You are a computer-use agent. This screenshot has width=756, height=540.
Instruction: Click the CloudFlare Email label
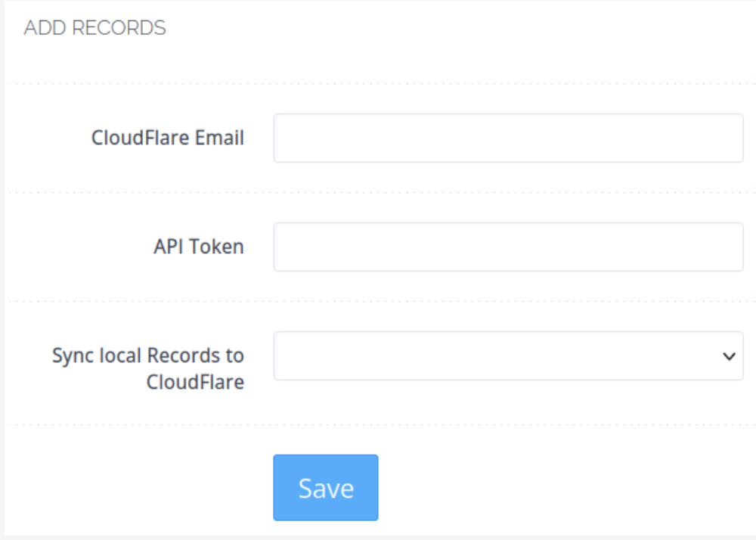[x=168, y=138]
